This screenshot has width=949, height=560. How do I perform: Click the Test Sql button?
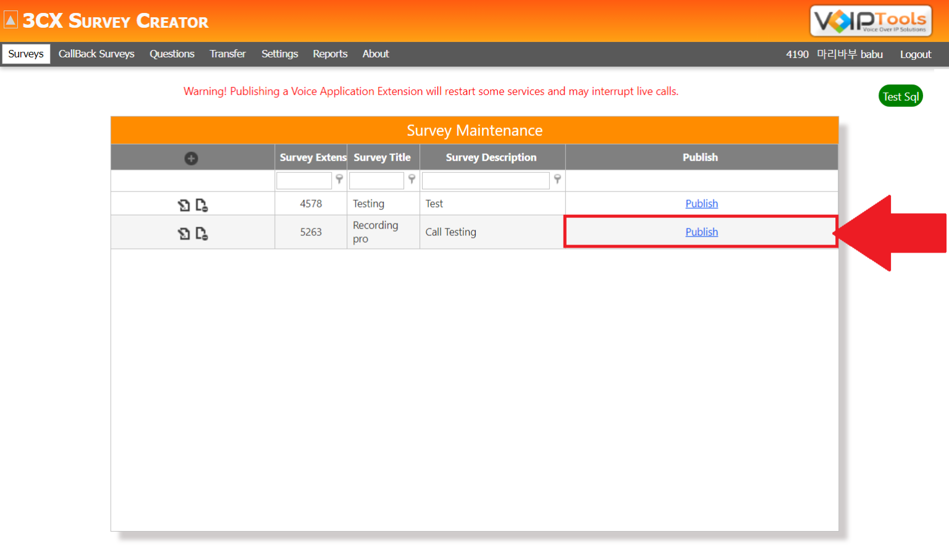[x=900, y=96]
